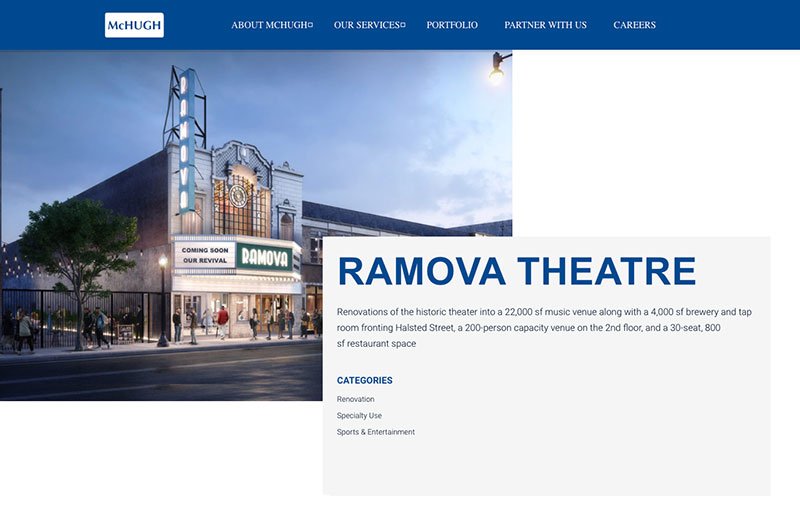Click the Ramova Theatre rendering image

pos(256,225)
